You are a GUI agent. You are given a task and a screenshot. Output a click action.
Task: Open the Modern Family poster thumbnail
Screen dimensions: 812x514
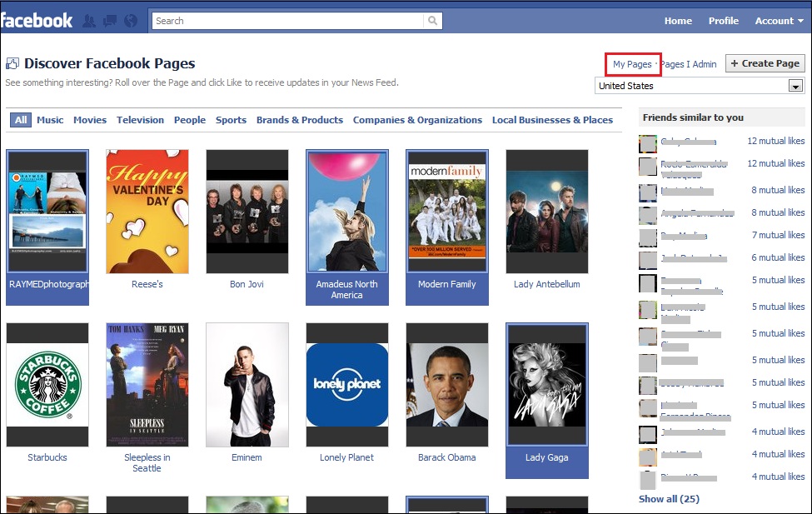tap(447, 212)
